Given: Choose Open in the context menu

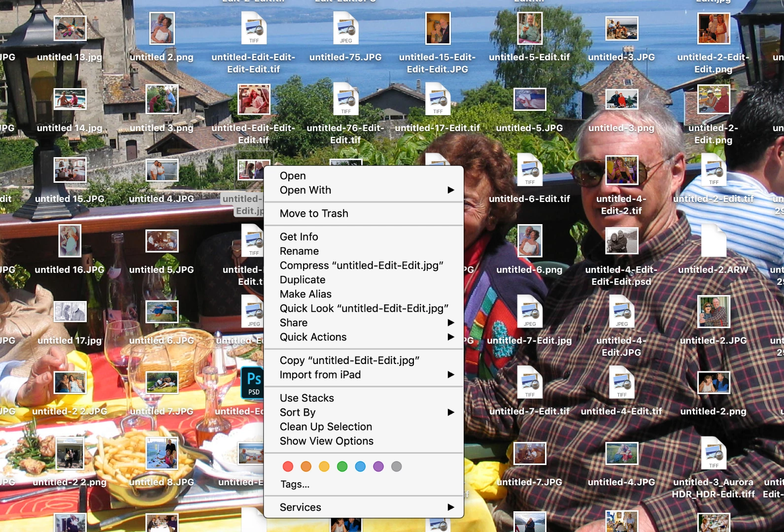Looking at the screenshot, I should point(364,176).
